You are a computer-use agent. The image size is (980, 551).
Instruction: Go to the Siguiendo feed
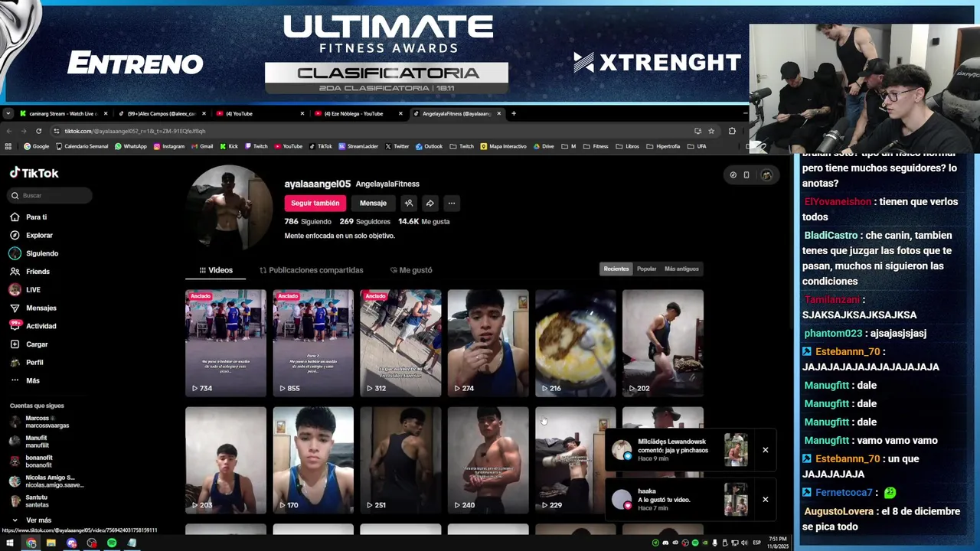(41, 253)
